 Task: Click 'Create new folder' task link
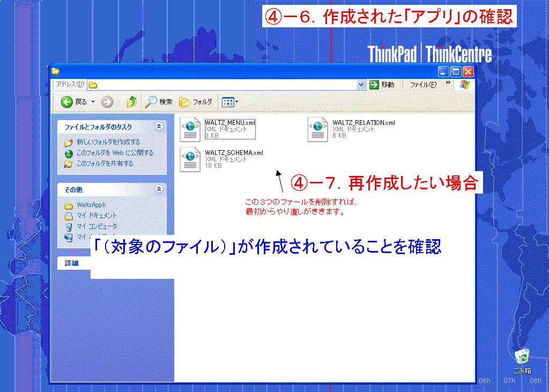pos(108,142)
